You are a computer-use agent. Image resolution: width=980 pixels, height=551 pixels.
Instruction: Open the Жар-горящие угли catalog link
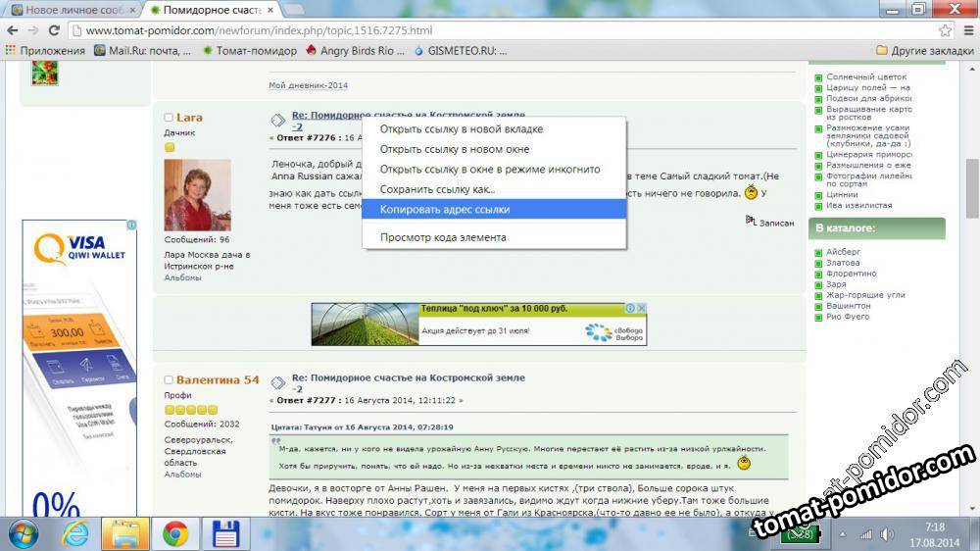865,294
